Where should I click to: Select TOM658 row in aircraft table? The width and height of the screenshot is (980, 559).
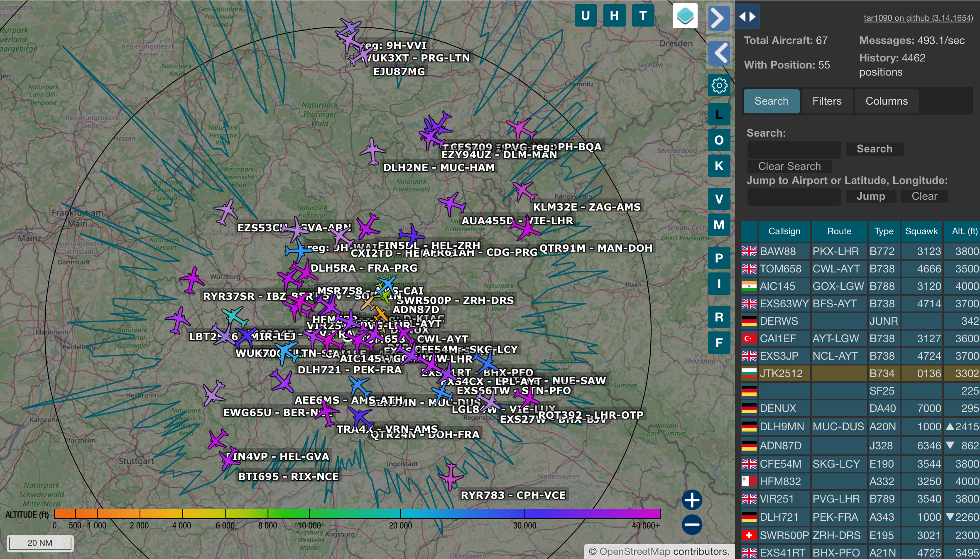pyautogui.click(x=860, y=269)
